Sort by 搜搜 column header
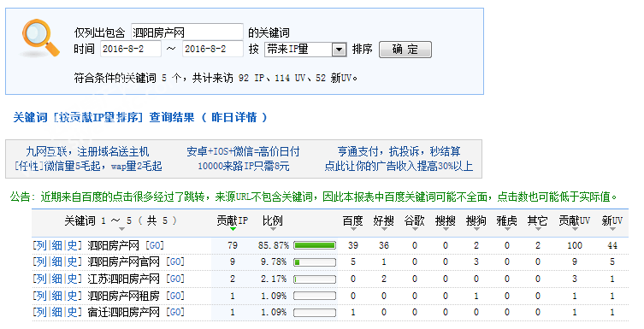The width and height of the screenshot is (644, 329). click(446, 222)
